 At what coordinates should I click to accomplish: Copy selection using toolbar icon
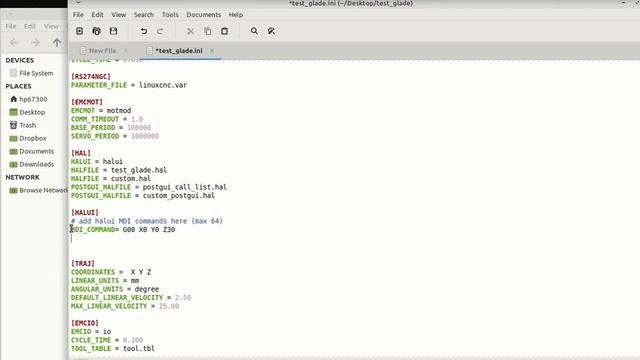207,31
